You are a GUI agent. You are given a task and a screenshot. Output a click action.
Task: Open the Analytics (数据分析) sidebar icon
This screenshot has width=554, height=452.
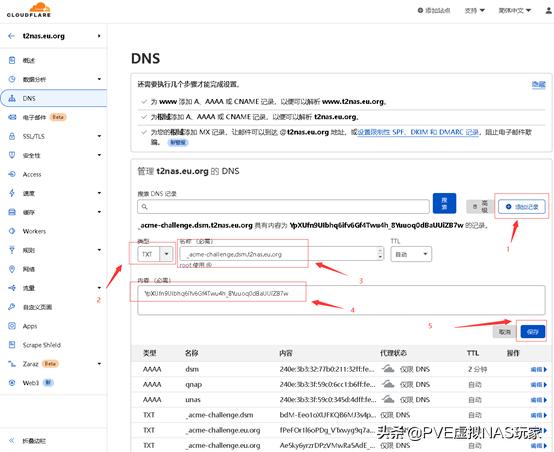click(x=12, y=79)
